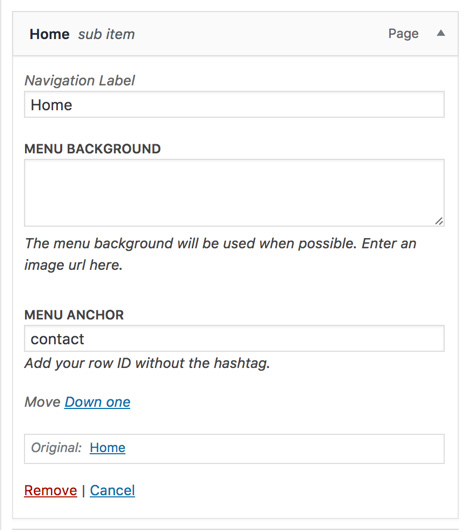
Task: Click the Move label before Down one
Action: (42, 402)
